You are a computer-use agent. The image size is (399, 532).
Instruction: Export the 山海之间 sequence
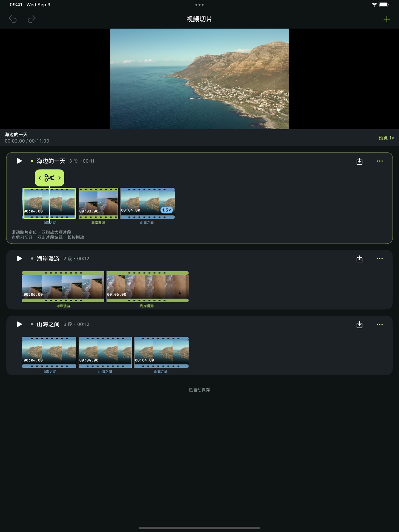(359, 324)
